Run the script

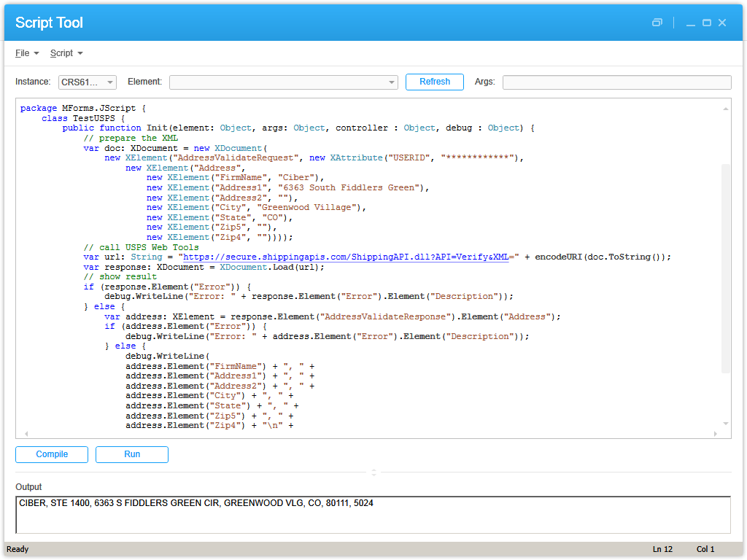132,454
